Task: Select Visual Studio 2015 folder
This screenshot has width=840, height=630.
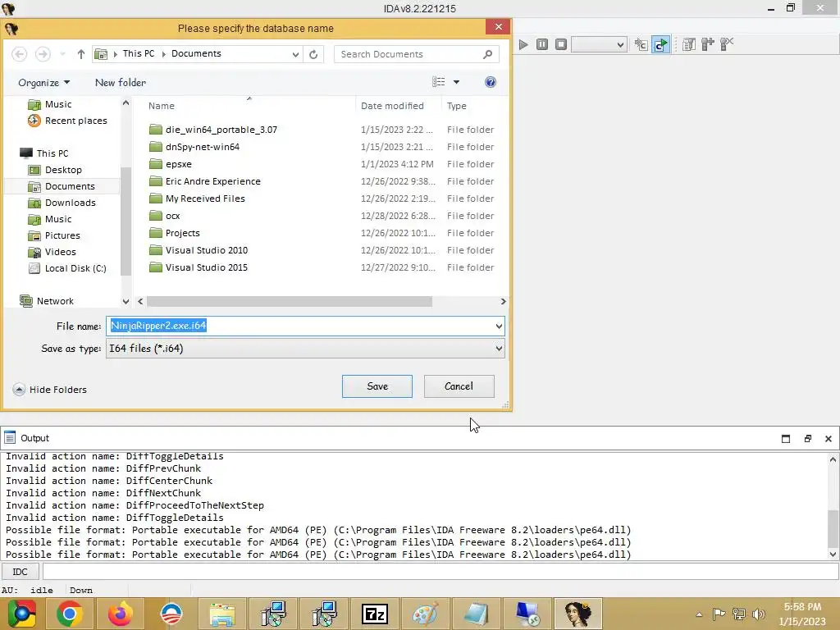Action: (x=199, y=267)
